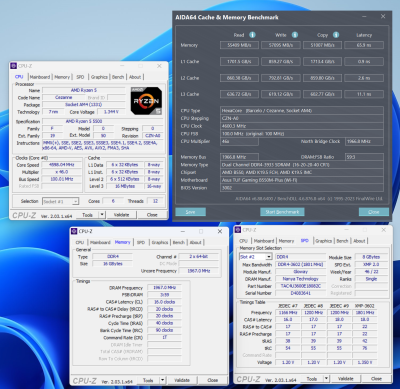Click the Motherboard field in AIDA64
This screenshot has height=389, width=400.
click(x=302, y=180)
